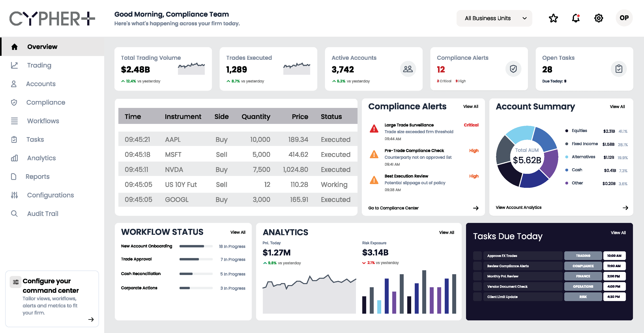644x333 pixels.
Task: Open Accounts in the sidebar
Action: [x=52, y=84]
